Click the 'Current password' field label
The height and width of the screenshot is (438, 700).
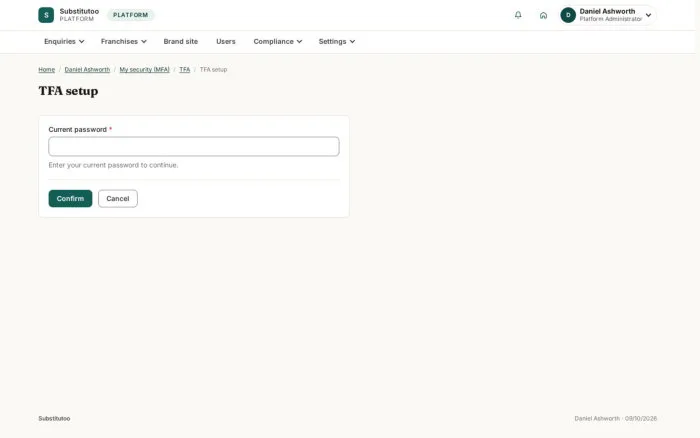pos(77,129)
